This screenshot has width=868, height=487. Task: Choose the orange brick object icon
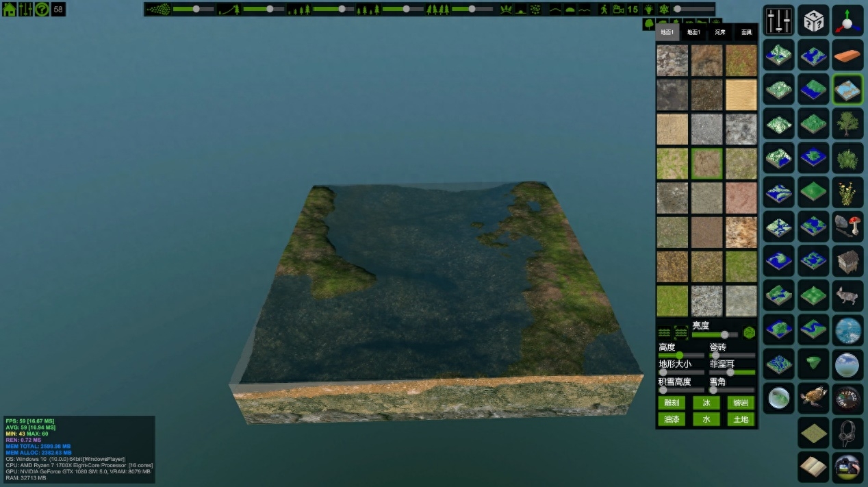847,55
